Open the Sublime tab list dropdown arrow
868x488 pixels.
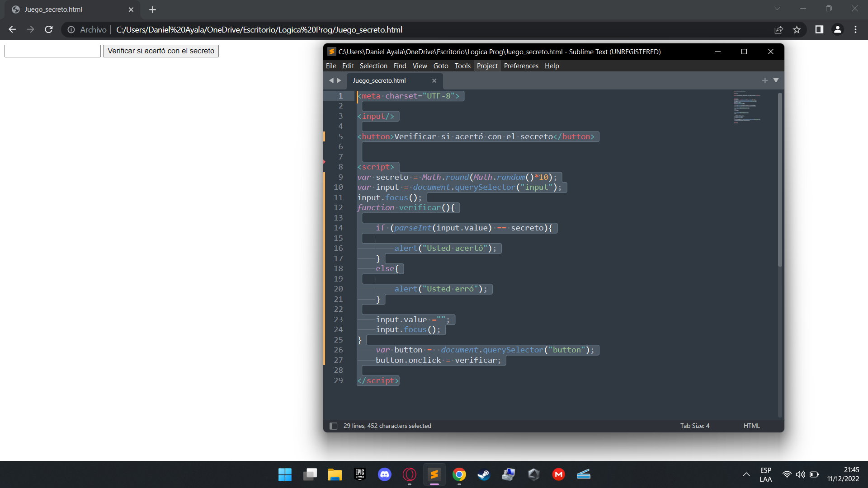[x=776, y=80]
